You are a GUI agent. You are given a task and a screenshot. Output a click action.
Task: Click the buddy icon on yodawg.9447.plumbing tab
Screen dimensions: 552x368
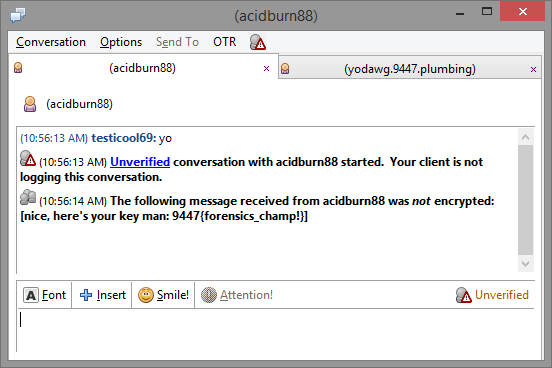[285, 69]
